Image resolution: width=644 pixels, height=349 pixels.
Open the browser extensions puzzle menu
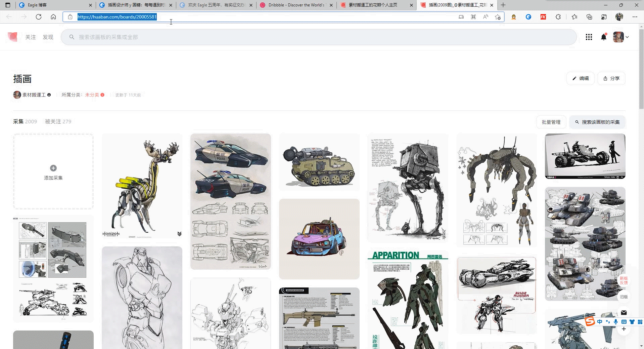coord(558,17)
